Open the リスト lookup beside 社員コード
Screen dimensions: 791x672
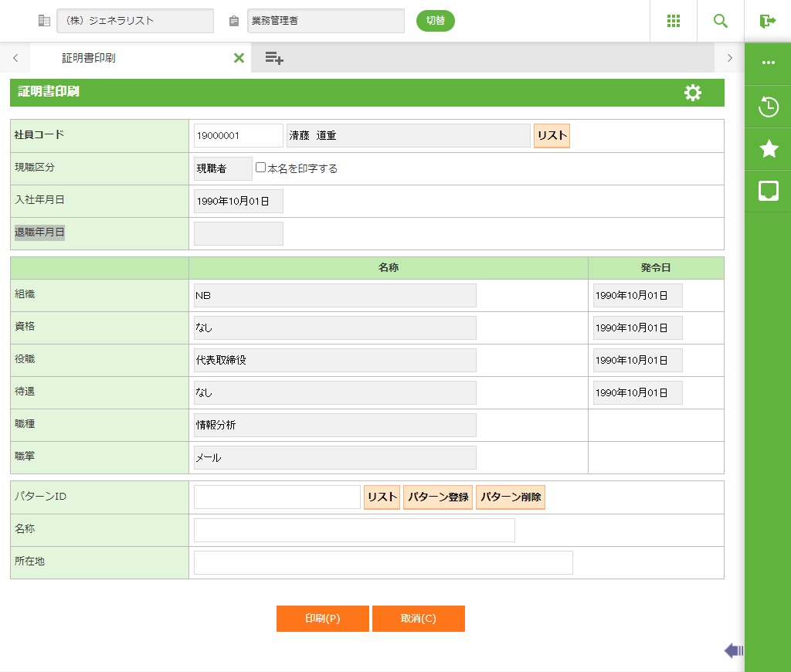(x=552, y=136)
